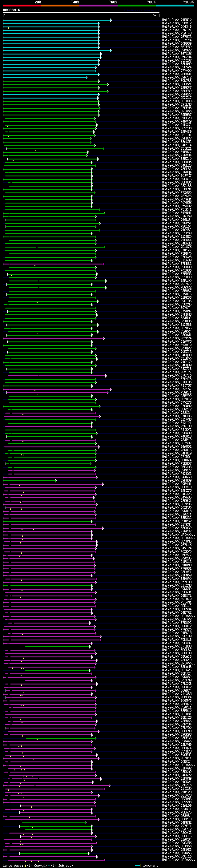Click hit UniRef100_Q7Y0D0
This screenshot has height=868, width=197.
(177, 71)
